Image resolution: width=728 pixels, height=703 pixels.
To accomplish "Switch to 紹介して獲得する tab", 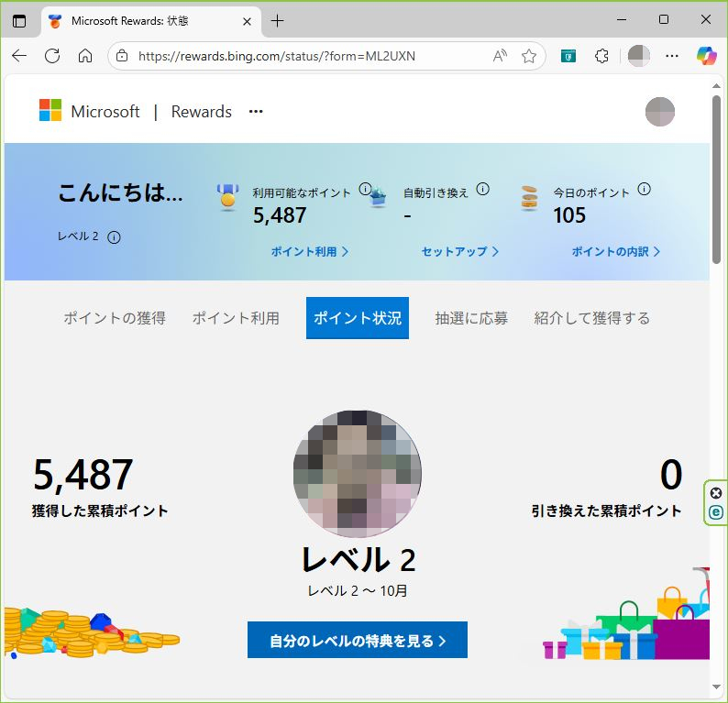I will tap(591, 318).
